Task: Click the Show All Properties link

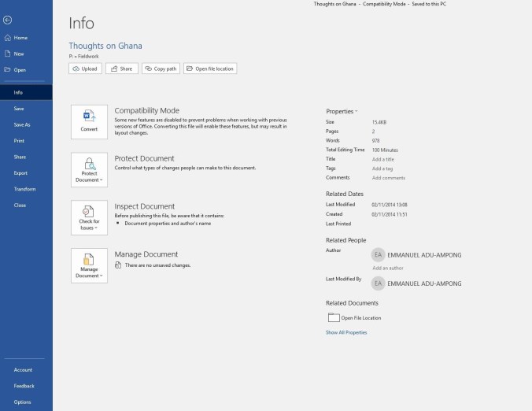Action: tap(346, 332)
